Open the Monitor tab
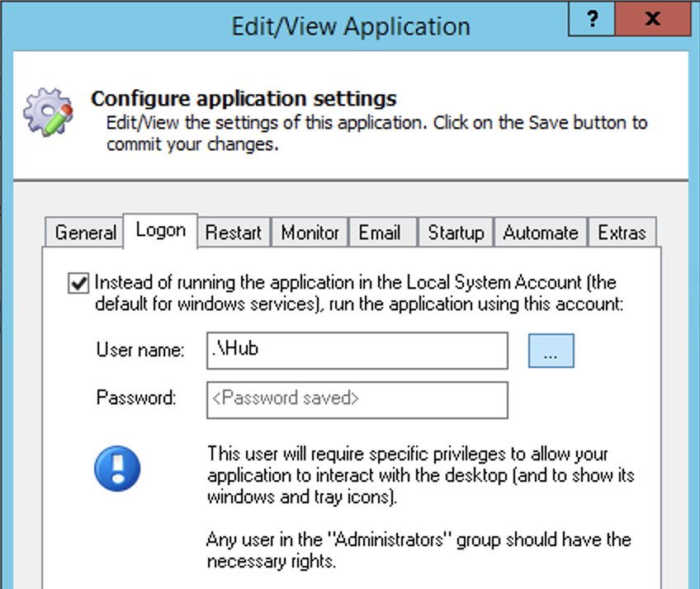 click(310, 233)
